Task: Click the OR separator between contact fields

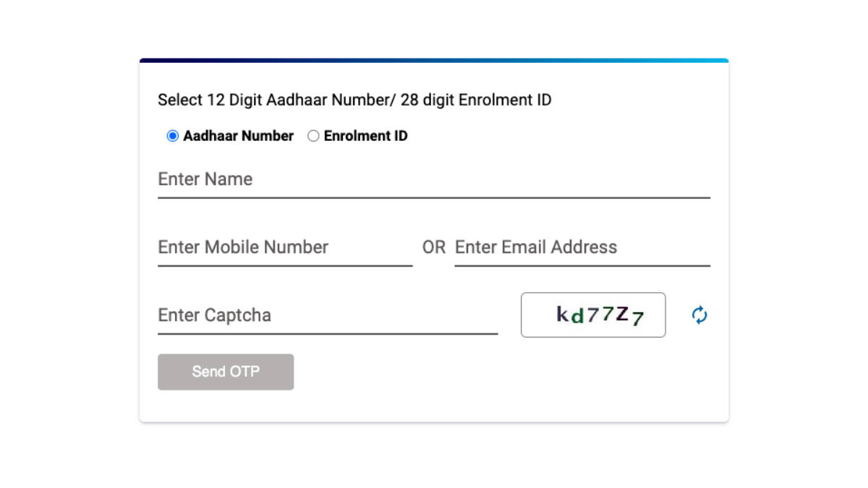Action: [434, 247]
